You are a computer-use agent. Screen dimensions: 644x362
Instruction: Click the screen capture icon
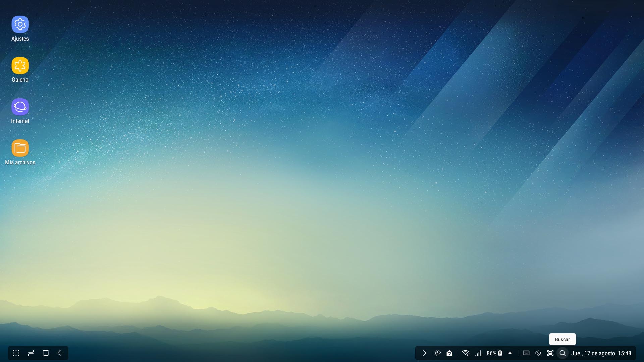(x=550, y=353)
